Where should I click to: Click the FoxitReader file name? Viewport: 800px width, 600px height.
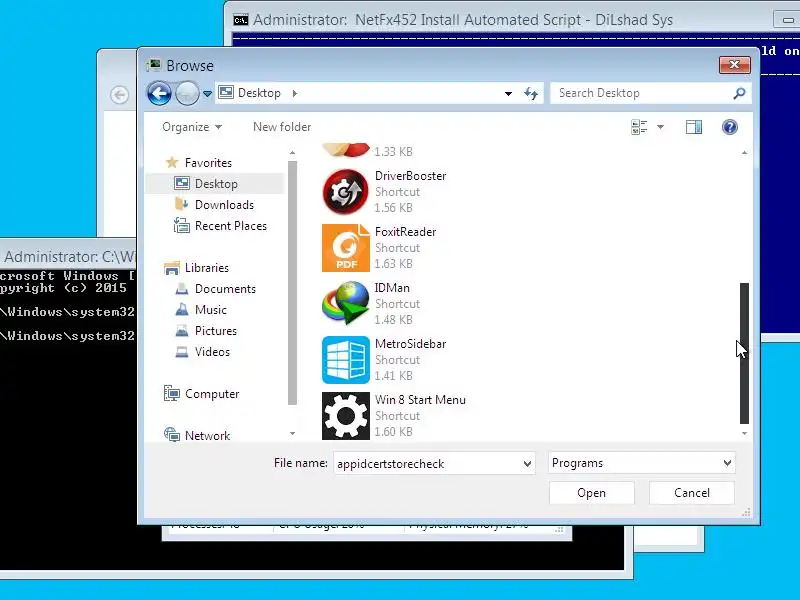click(x=406, y=232)
